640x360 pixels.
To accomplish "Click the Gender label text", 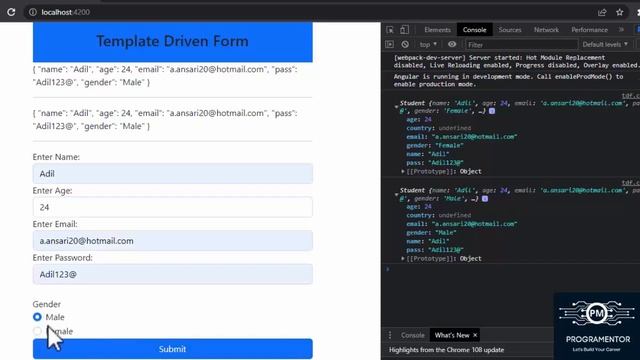I will pos(47,304).
